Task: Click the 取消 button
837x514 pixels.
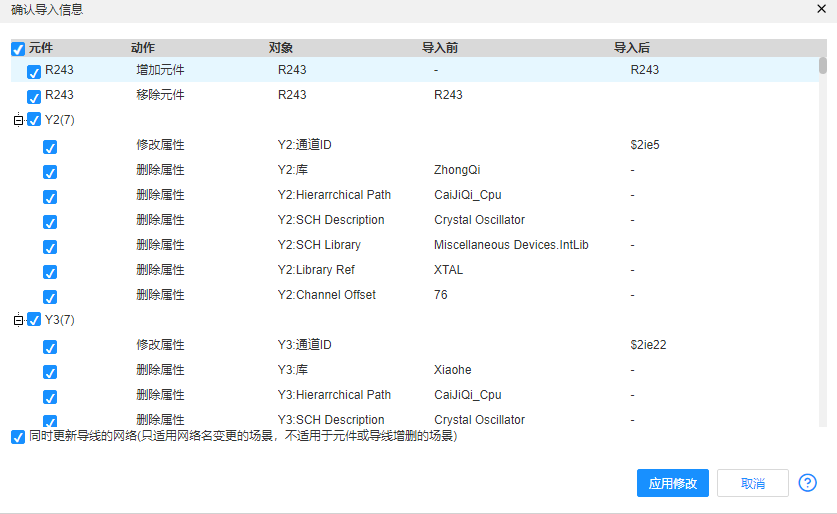Action: pos(752,483)
